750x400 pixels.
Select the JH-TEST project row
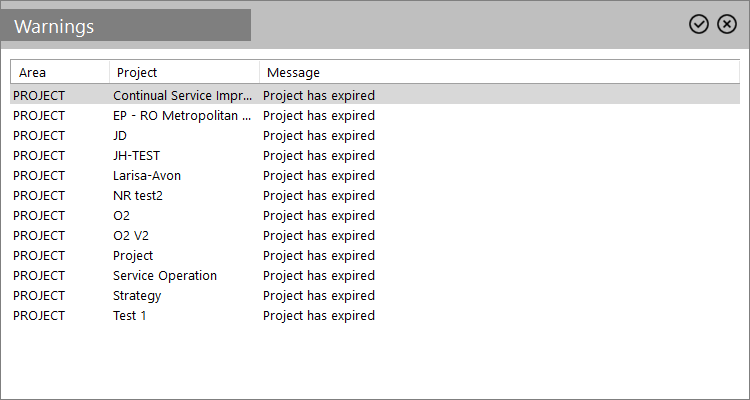tap(375, 156)
